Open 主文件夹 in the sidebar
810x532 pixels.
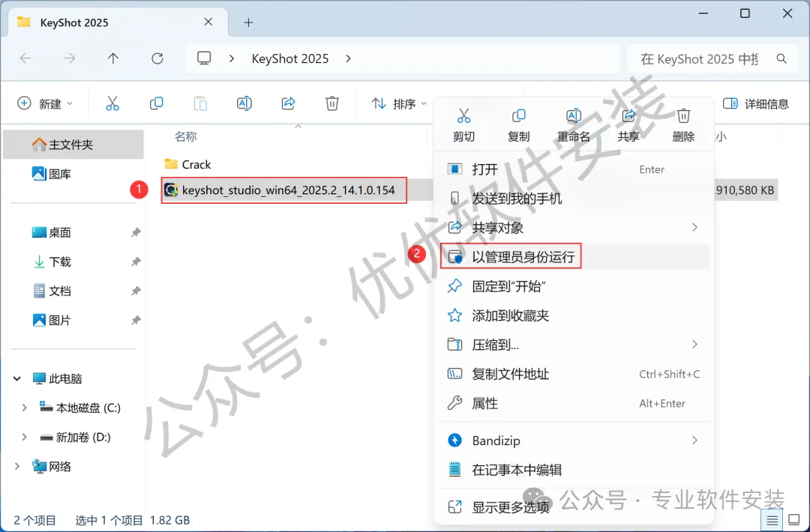point(73,145)
